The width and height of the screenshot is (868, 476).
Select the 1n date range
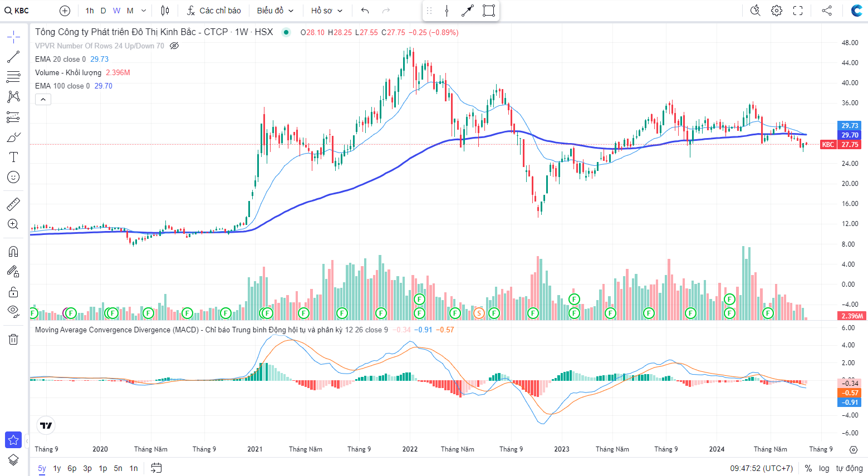pyautogui.click(x=134, y=468)
